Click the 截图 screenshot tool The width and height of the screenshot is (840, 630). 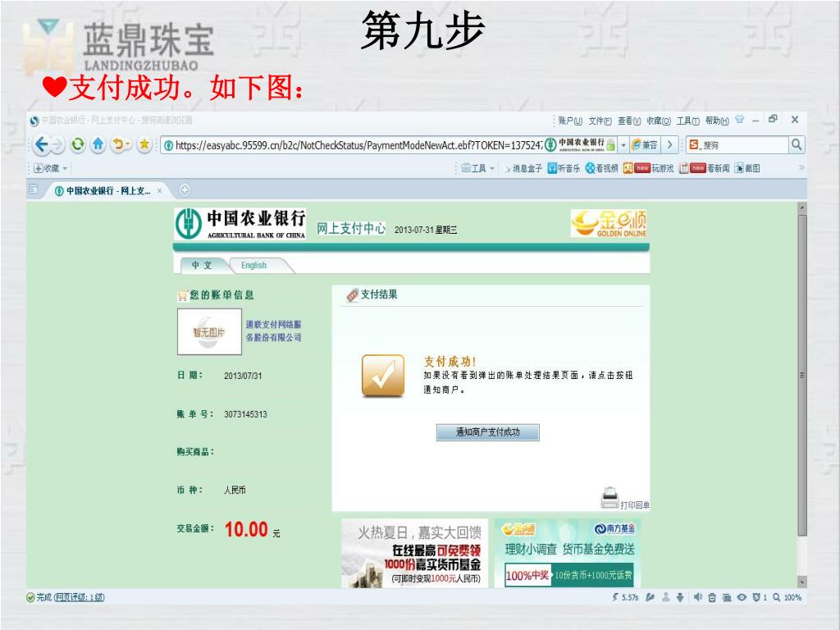pos(747,168)
